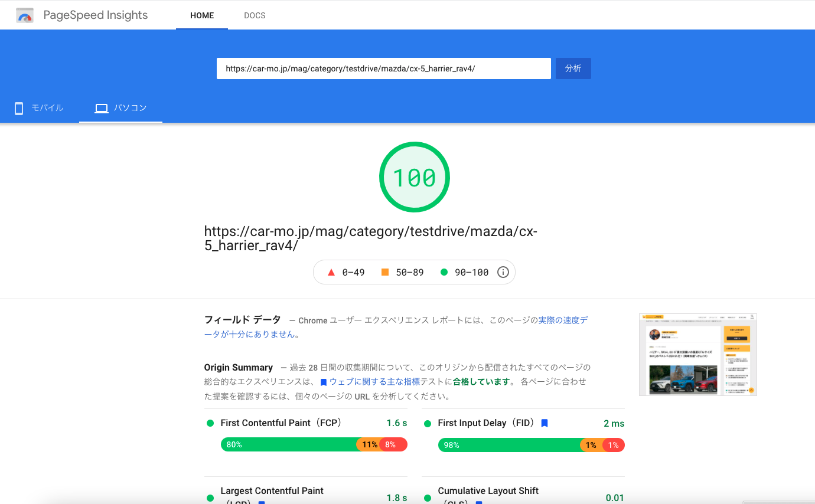This screenshot has width=815, height=504.
Task: Click the 1.6 s FCP value
Action: (x=397, y=423)
